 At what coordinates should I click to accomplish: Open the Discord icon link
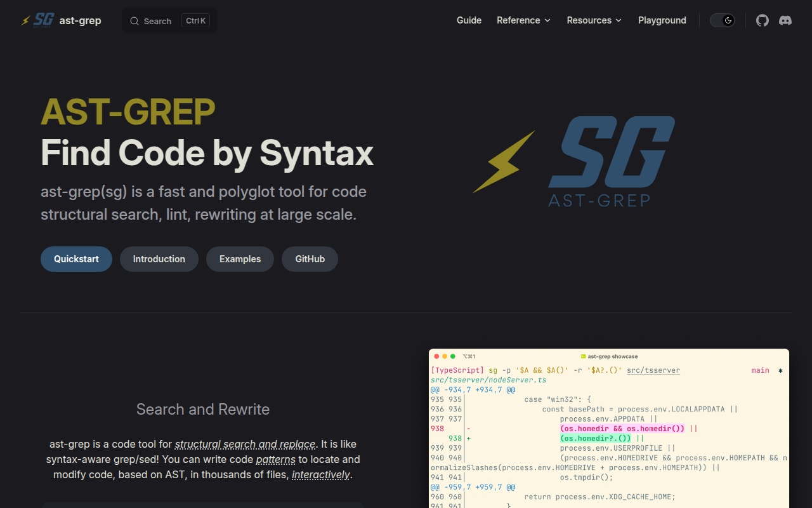(x=785, y=20)
